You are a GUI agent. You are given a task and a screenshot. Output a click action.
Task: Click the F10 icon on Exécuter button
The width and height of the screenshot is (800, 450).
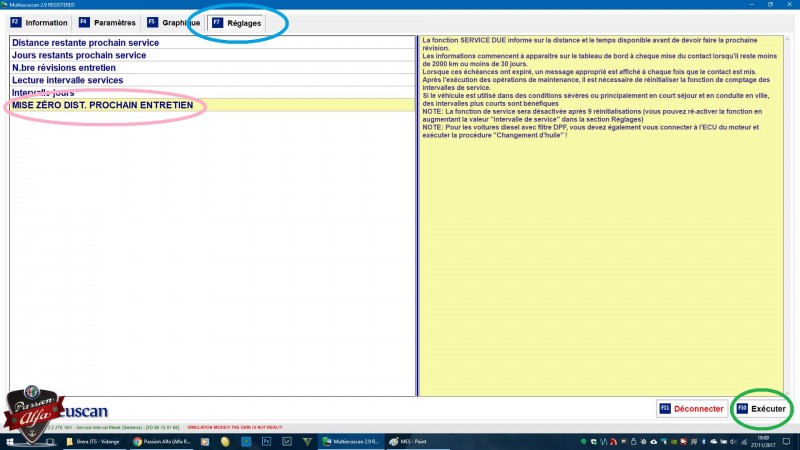coord(742,409)
